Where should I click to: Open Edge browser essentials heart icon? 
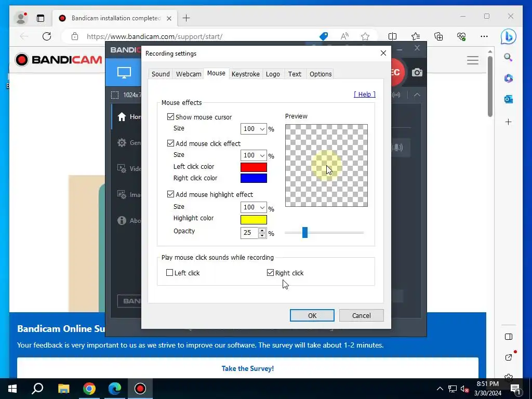pos(461,36)
